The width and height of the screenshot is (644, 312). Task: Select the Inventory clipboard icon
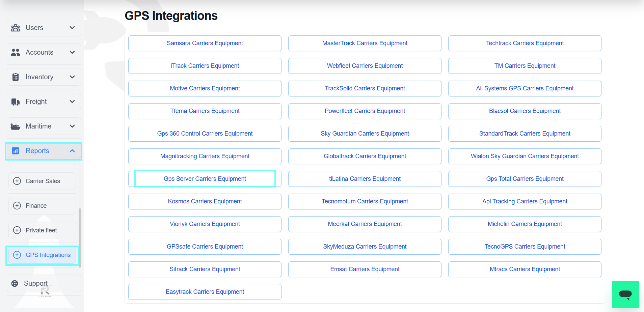pos(16,77)
